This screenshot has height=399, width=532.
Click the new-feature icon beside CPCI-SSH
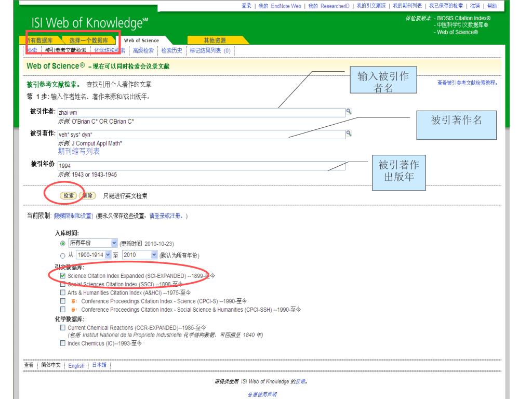(74, 310)
